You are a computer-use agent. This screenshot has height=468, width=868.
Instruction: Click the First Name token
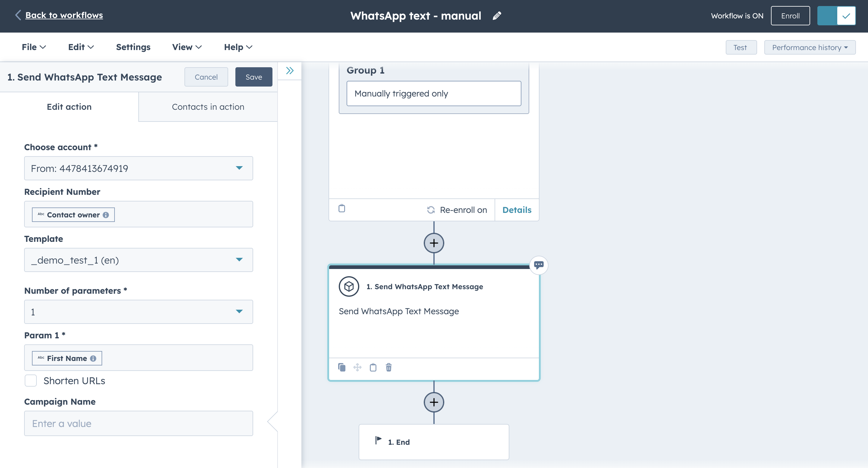67,359
